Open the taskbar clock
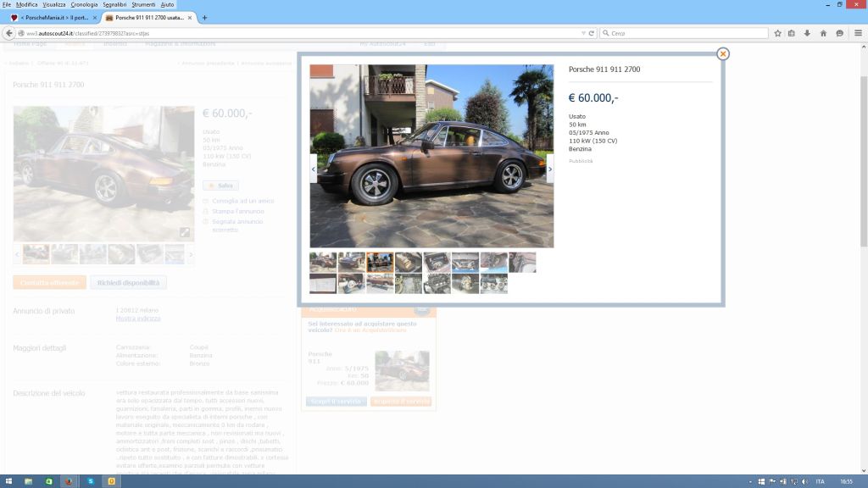This screenshot has height=488, width=868. click(847, 482)
